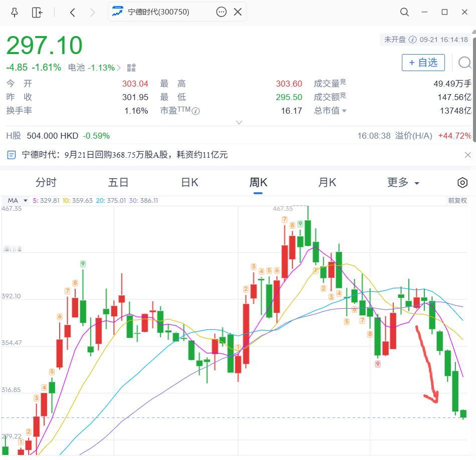Read the 宁德时代 回购 news headline
Screen dimensions: 476x460
124,155
